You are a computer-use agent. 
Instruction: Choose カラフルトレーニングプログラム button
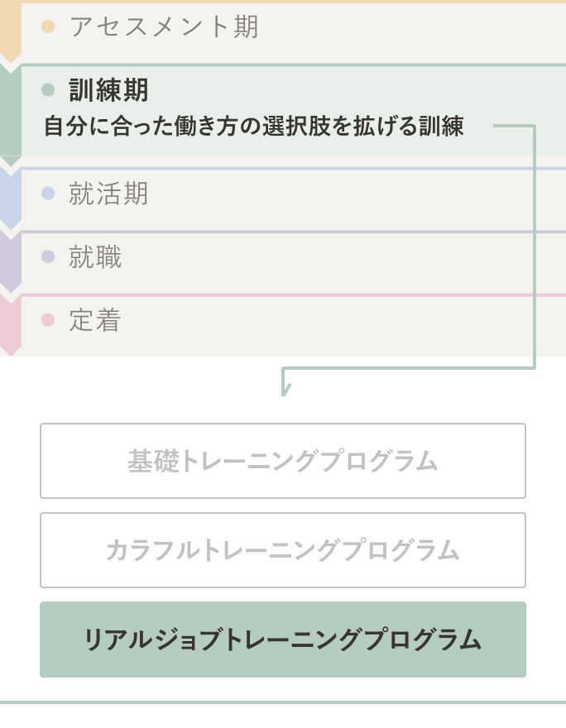283,550
